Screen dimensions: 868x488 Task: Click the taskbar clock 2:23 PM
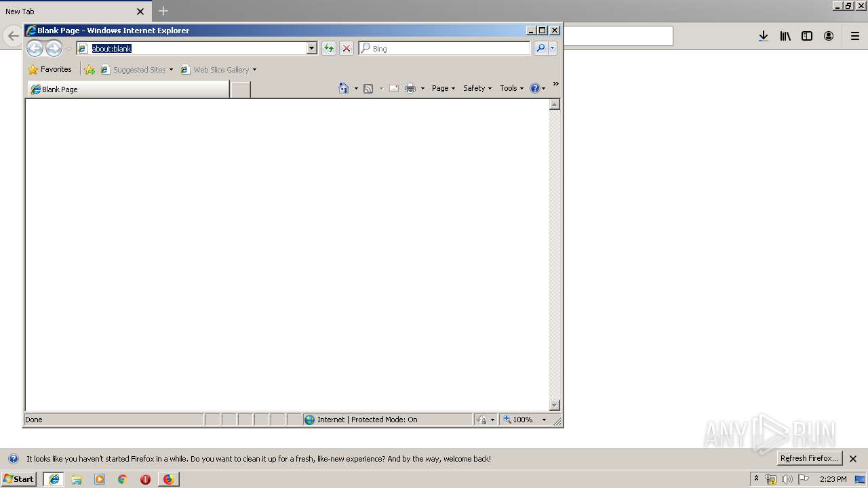click(833, 479)
